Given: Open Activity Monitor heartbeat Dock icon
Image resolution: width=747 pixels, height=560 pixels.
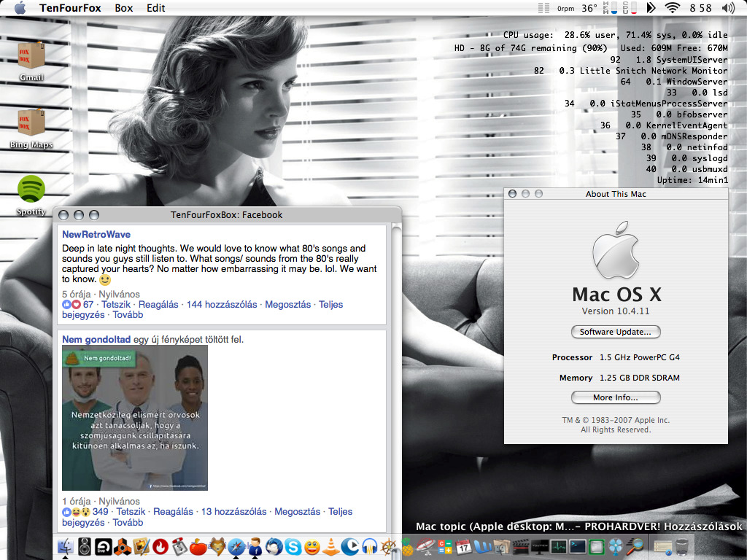Looking at the screenshot, I should (x=558, y=547).
